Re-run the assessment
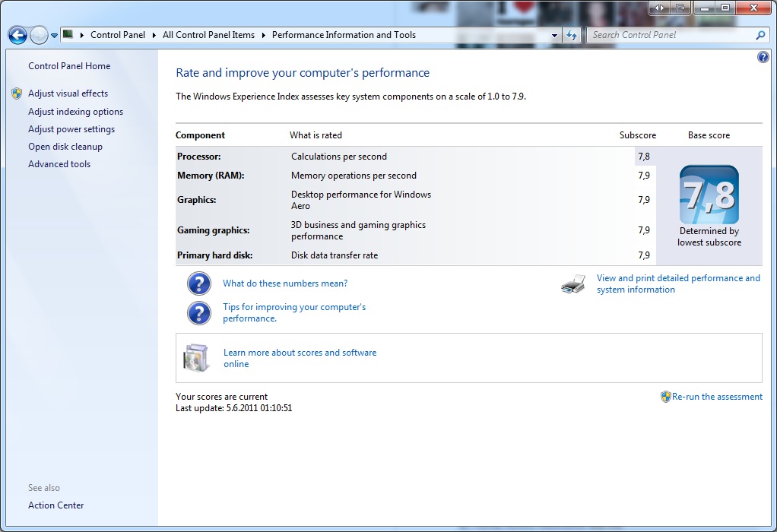Viewport: 777px width, 532px height. 717,397
